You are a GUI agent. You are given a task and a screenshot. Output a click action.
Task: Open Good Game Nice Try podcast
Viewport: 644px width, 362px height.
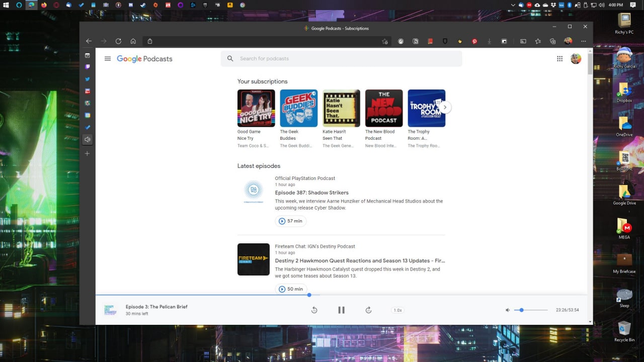[256, 108]
